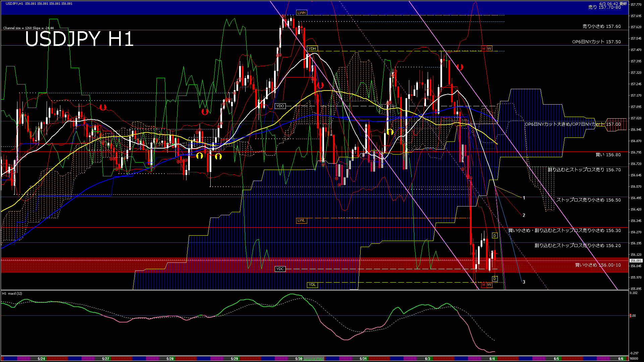Click the large 'USDJPY H1' title

click(79, 39)
